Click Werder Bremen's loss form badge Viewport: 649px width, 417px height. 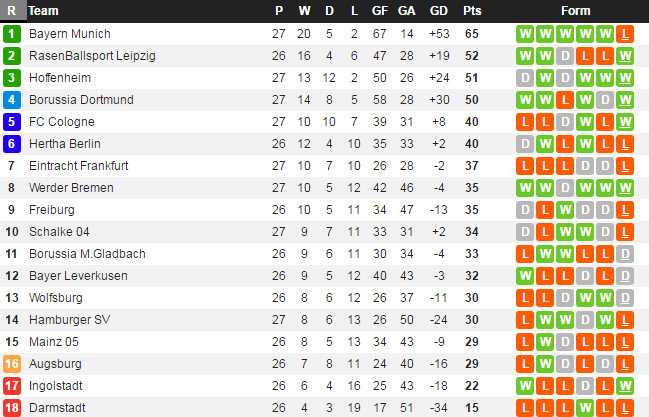[625, 187]
